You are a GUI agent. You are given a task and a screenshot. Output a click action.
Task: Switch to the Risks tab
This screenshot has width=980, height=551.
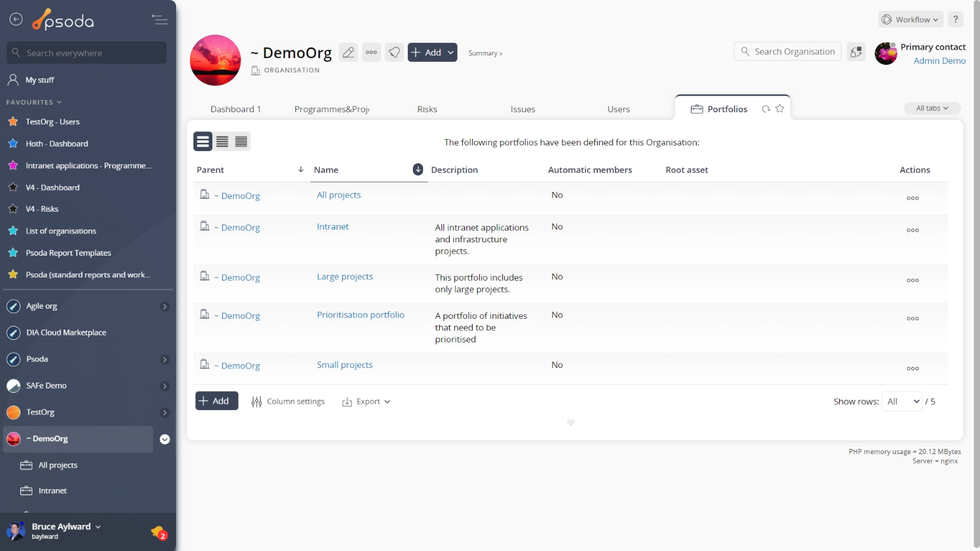click(427, 109)
